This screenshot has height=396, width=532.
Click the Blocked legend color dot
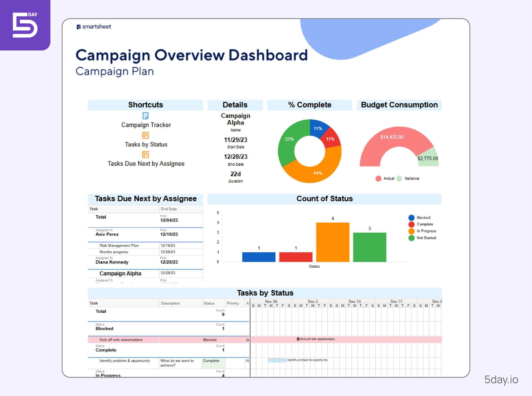pos(411,218)
